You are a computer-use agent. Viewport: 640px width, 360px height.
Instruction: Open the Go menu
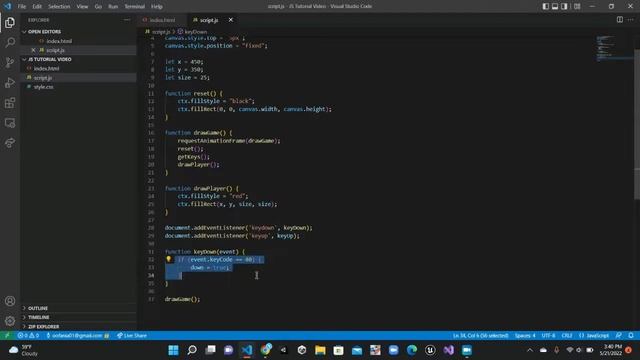98,7
